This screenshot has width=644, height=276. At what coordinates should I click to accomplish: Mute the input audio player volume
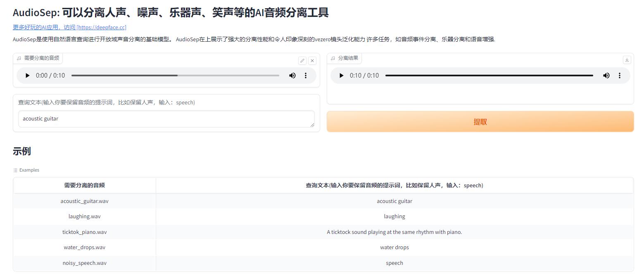pyautogui.click(x=292, y=75)
